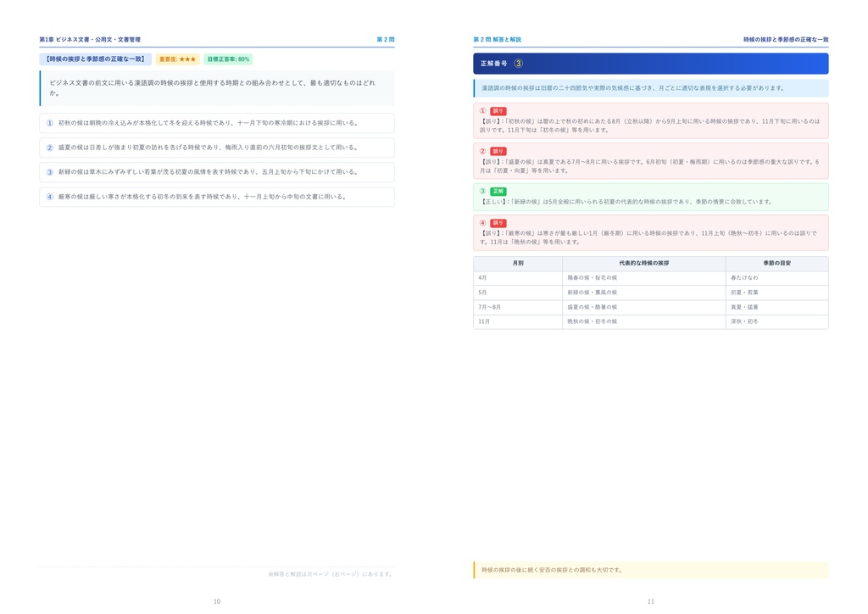The height and width of the screenshot is (614, 868).
Task: Click the explanation text about 「初秋の候」
Action: click(x=650, y=126)
